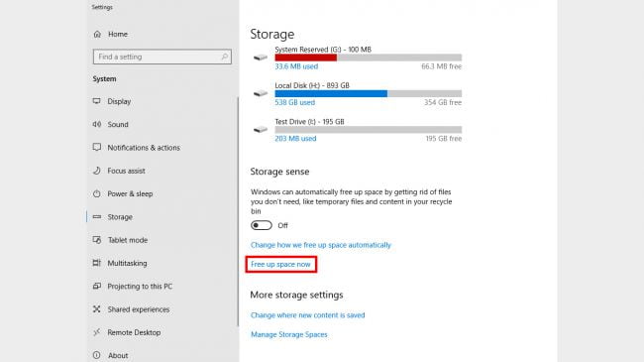644x362 pixels.
Task: Click the Tablet mode icon
Action: pyautogui.click(x=96, y=240)
